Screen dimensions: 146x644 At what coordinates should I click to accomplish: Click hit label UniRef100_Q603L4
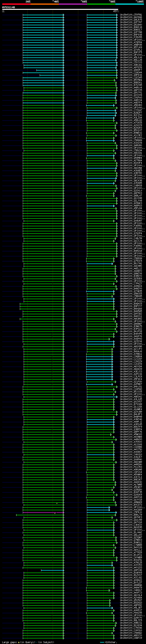click(x=131, y=595)
